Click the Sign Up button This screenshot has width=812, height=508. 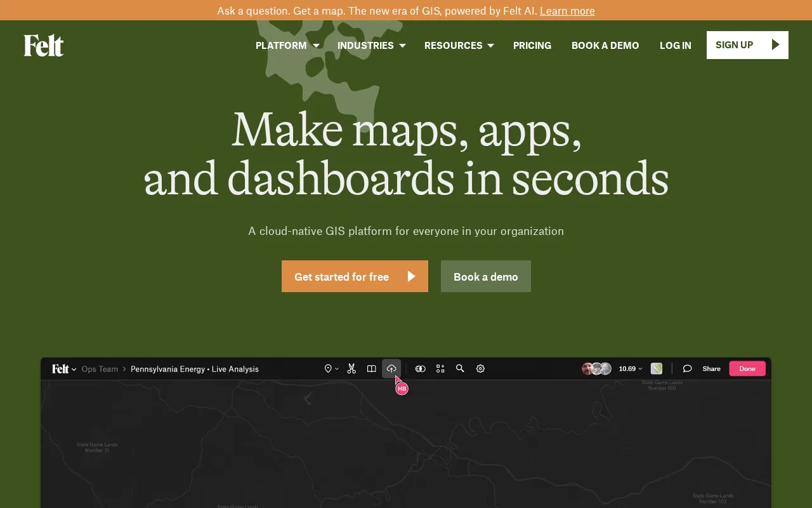pos(747,45)
